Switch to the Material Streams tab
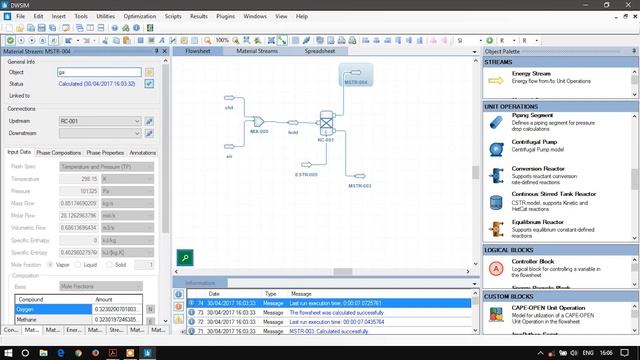The height and width of the screenshot is (360, 640). click(x=257, y=51)
